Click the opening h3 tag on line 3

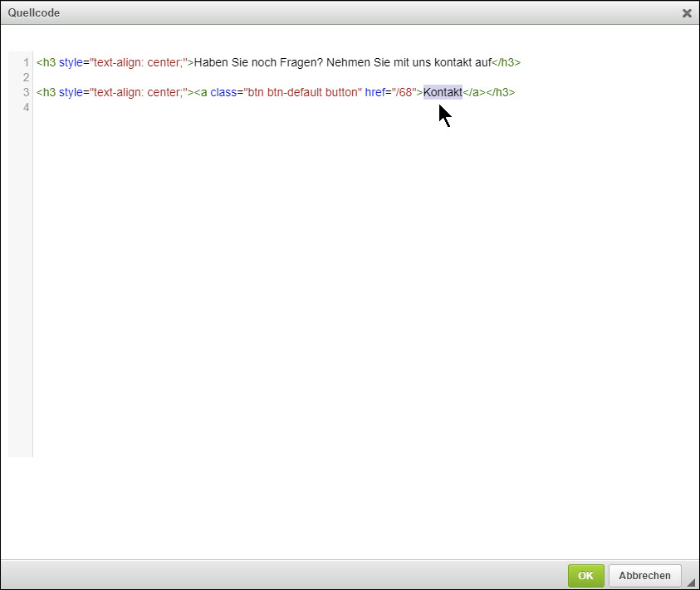(46, 92)
